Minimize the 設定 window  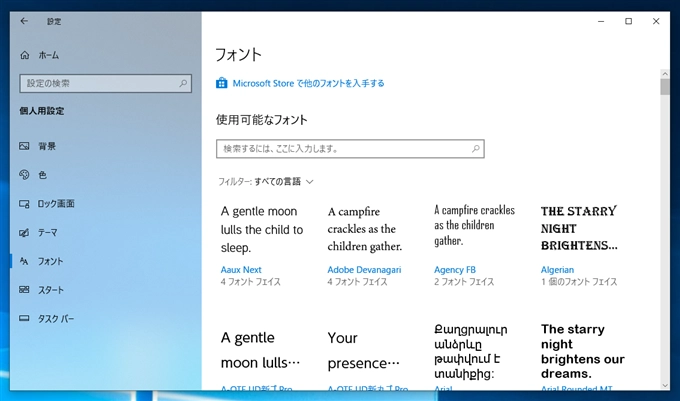coord(601,21)
